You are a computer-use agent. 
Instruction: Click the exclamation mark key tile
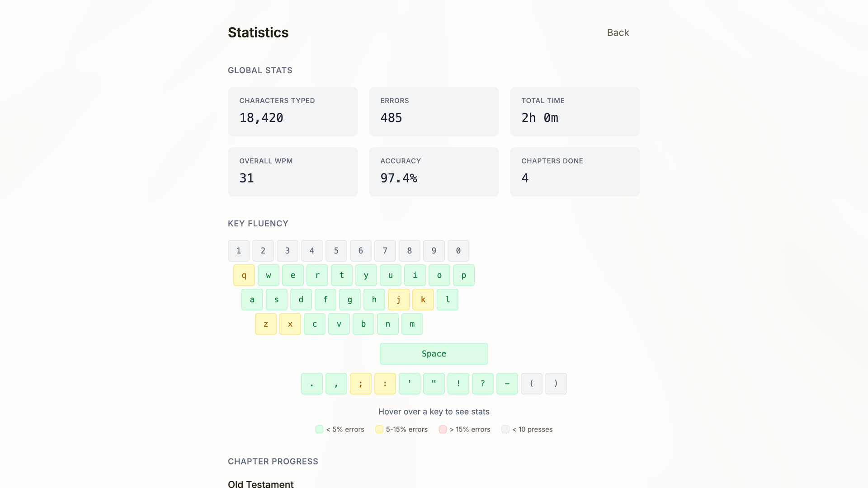click(x=458, y=384)
